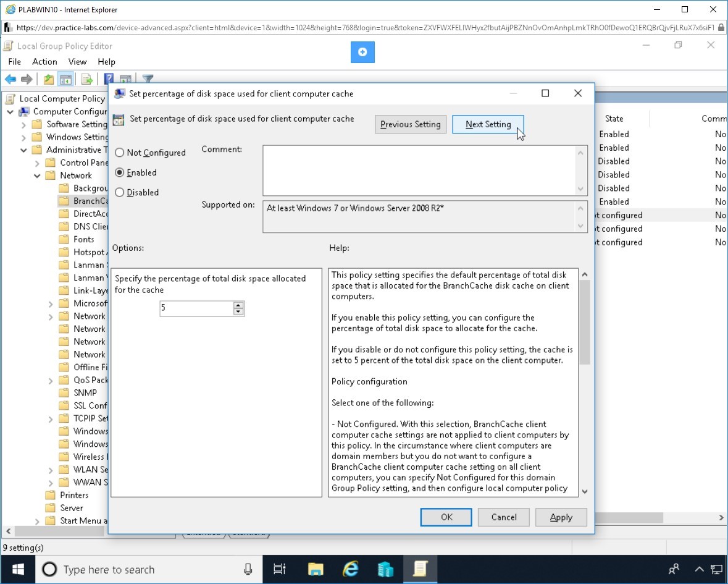
Task: Click the Help pane vertical scrollbar thumb
Action: click(585, 323)
